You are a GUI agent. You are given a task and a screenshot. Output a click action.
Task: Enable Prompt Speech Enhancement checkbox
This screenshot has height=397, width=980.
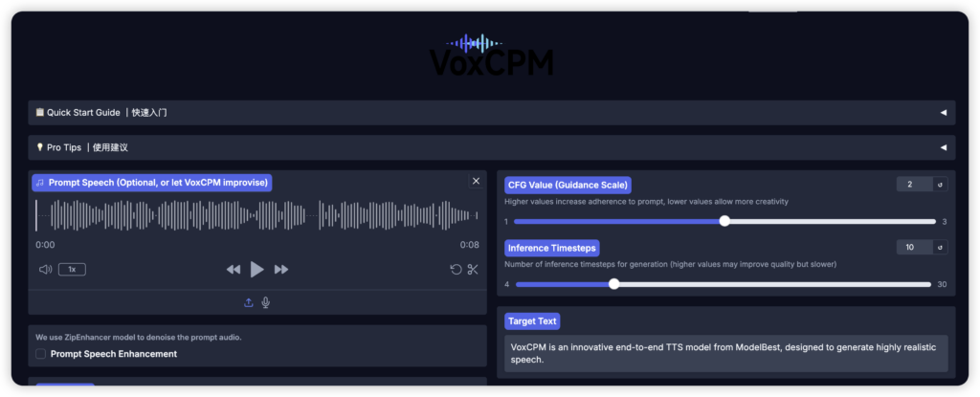(x=40, y=354)
